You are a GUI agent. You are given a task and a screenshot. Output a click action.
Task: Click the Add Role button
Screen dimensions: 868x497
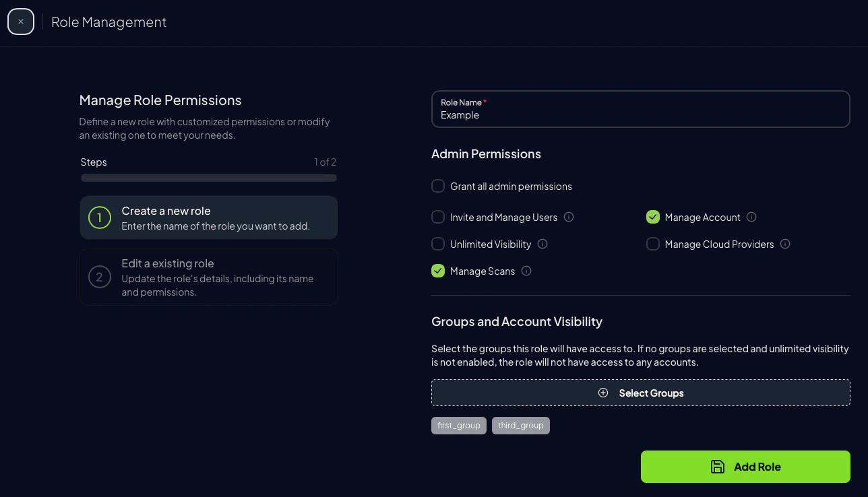(745, 466)
